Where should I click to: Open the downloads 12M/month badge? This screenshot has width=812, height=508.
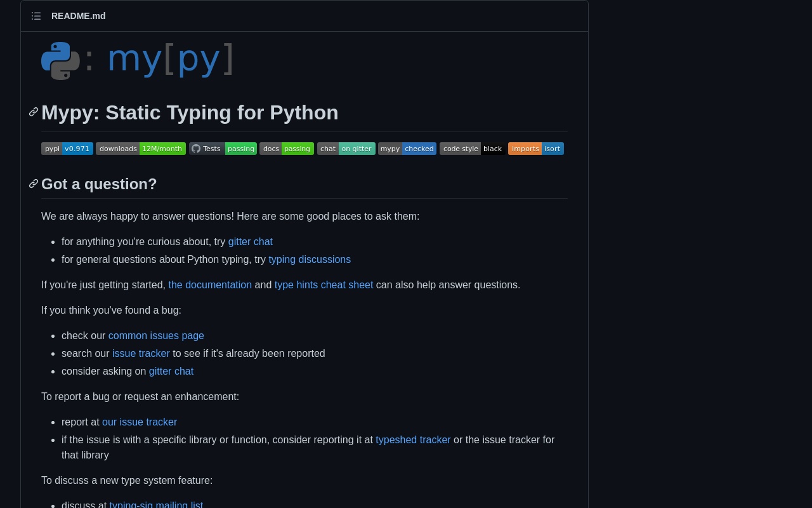coord(141,149)
